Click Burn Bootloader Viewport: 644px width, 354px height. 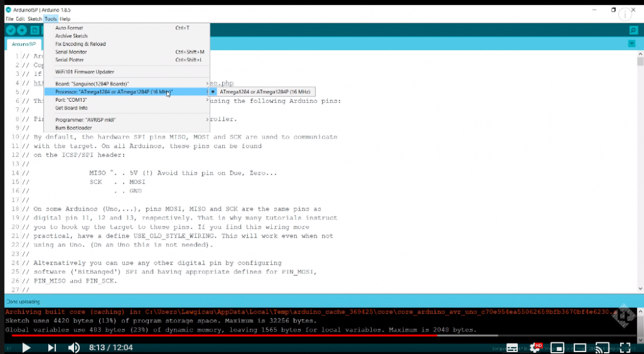[x=127, y=127]
